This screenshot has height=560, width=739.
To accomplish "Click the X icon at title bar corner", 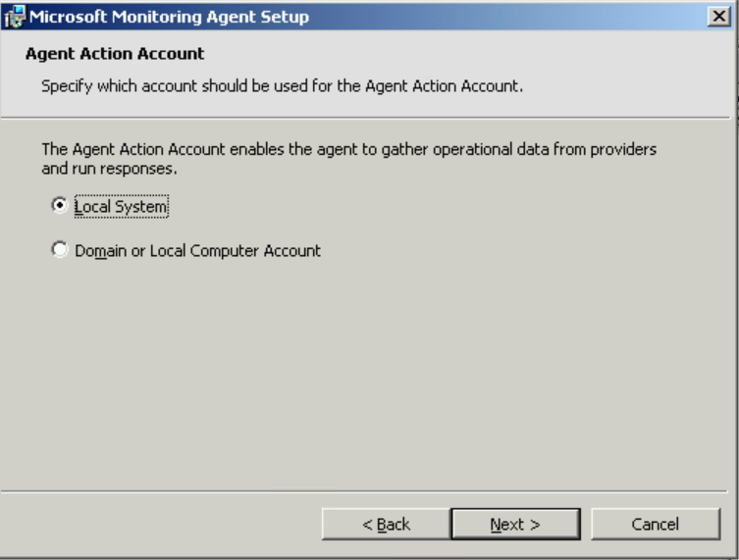I will 718,17.
